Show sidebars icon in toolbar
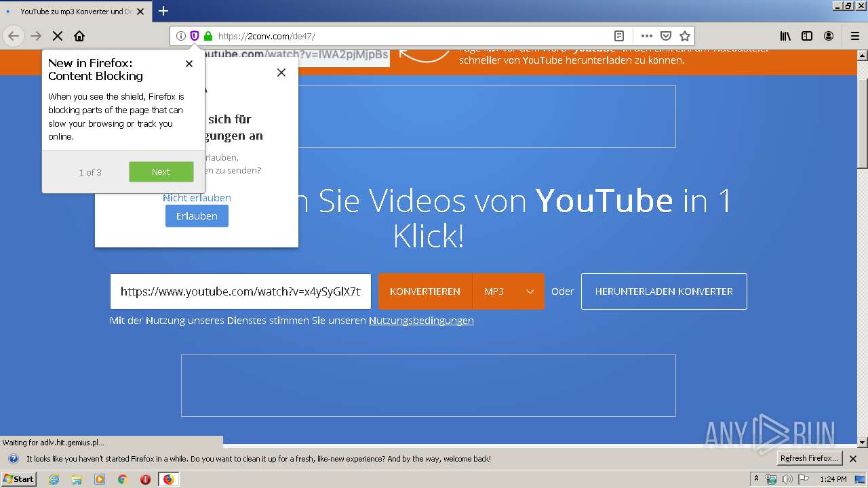Image resolution: width=868 pixels, height=488 pixels. click(807, 36)
